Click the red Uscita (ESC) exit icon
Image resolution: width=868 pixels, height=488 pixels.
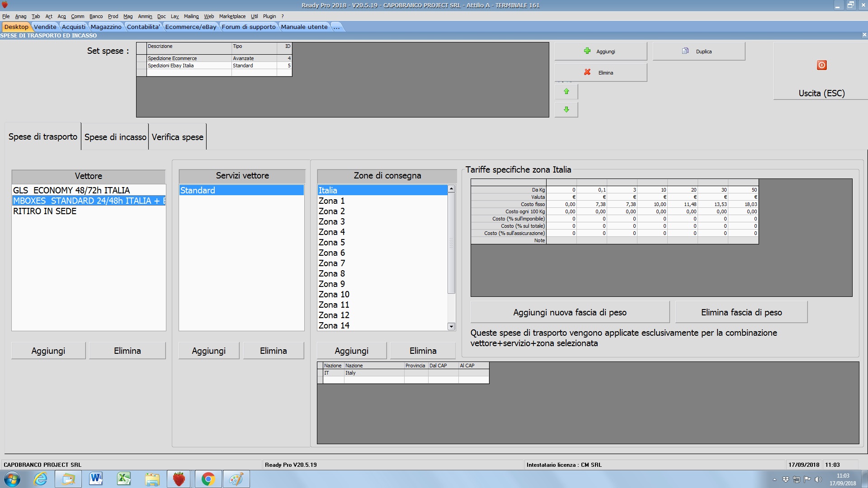(x=821, y=65)
